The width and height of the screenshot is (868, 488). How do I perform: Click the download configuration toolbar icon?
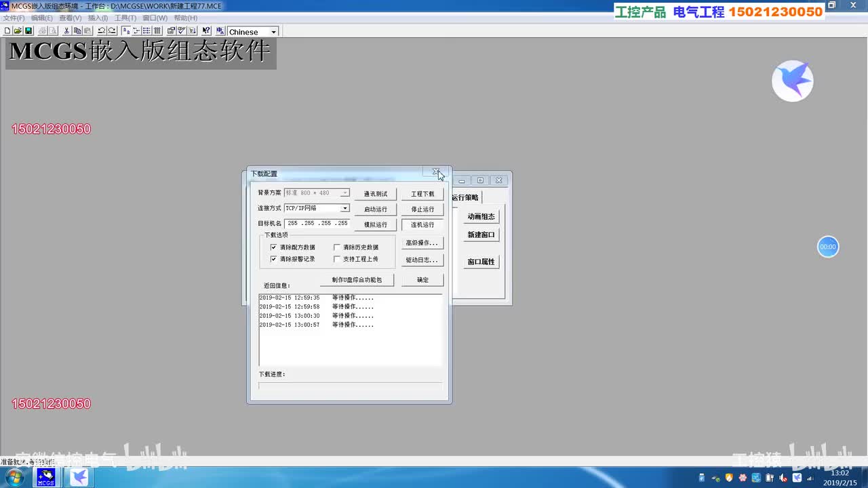[192, 31]
